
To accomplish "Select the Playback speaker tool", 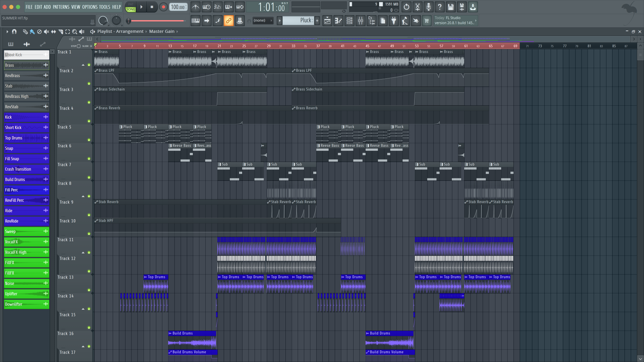I will [x=82, y=32].
